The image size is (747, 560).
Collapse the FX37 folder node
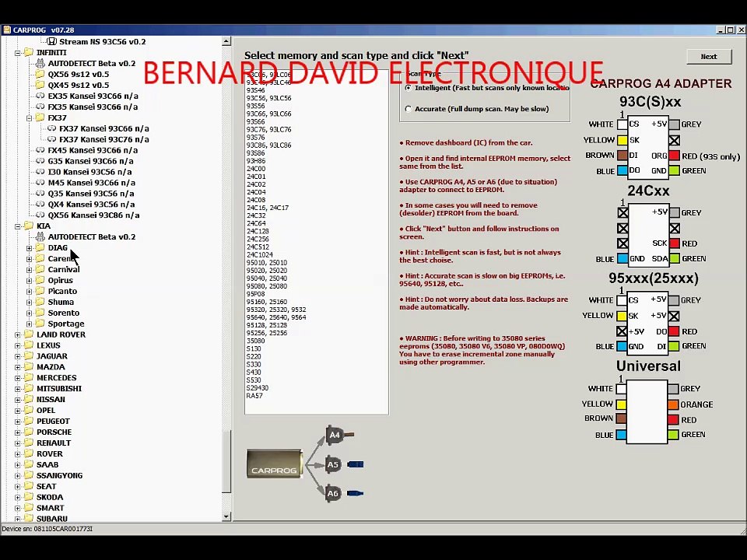pyautogui.click(x=29, y=118)
